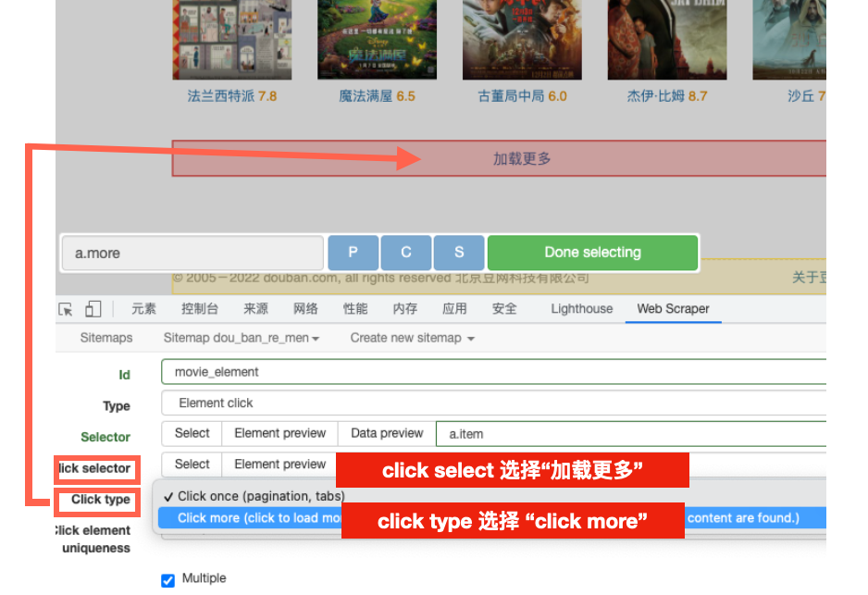The width and height of the screenshot is (868, 595).
Task: Click Data preview button in Selector row
Action: click(387, 433)
